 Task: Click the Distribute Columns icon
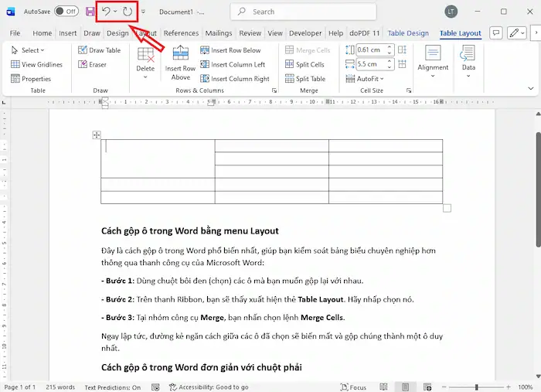pos(402,64)
